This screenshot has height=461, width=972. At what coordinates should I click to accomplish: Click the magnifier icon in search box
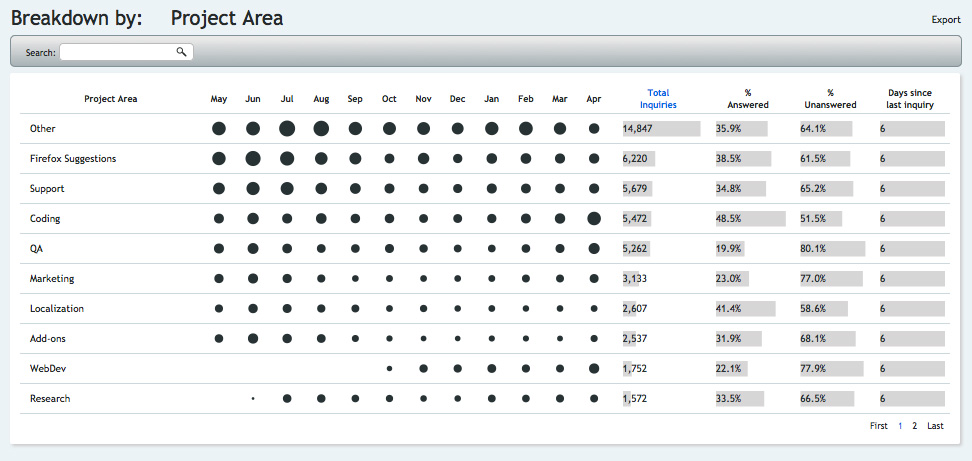point(181,52)
